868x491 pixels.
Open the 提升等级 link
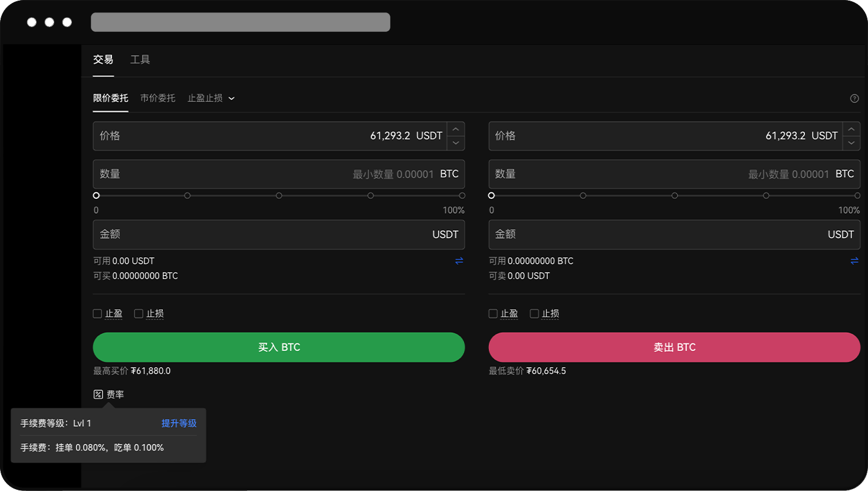[x=178, y=423]
